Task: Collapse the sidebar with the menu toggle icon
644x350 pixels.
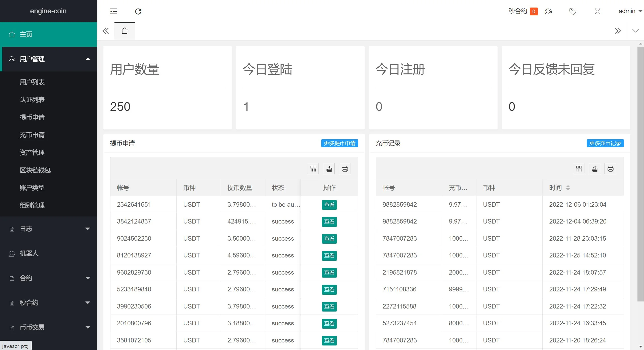Action: [x=113, y=11]
